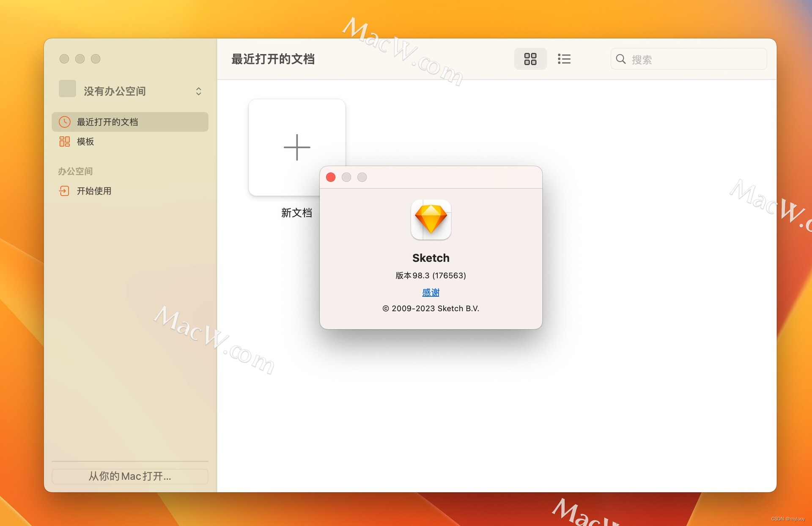Click the minimize button of main Sketch window

pos(80,59)
